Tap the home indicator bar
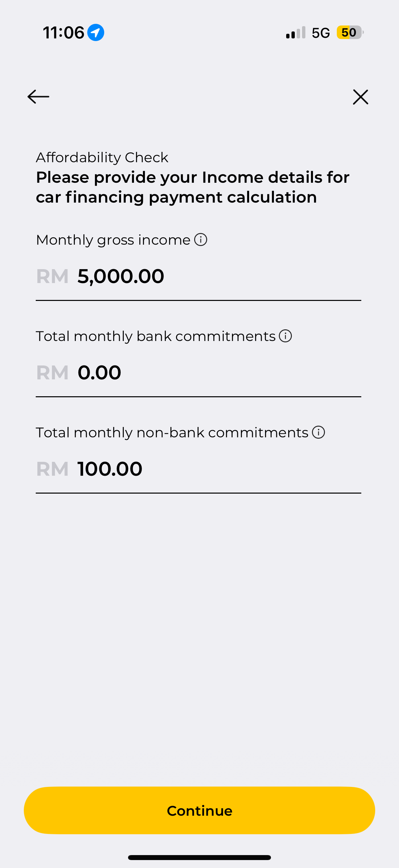 coord(199,857)
